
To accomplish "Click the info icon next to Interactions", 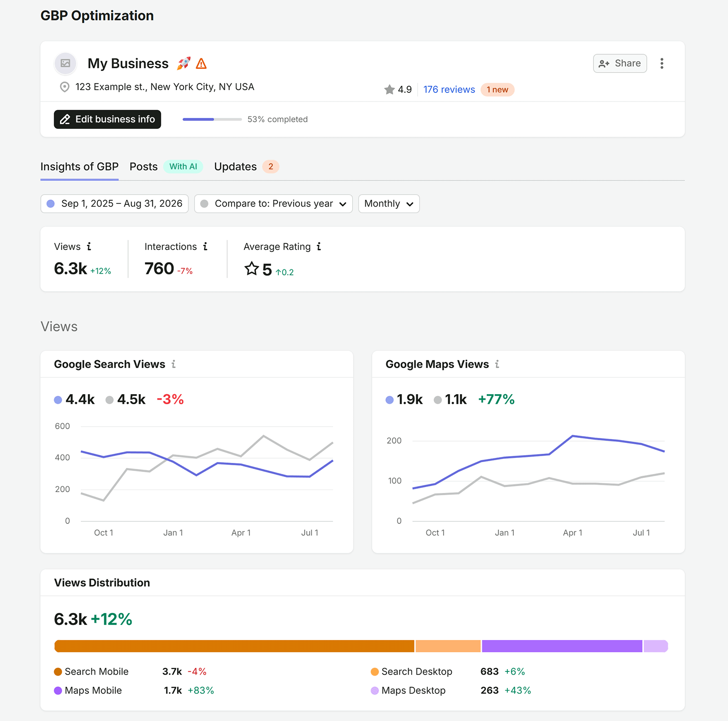I will pos(205,246).
